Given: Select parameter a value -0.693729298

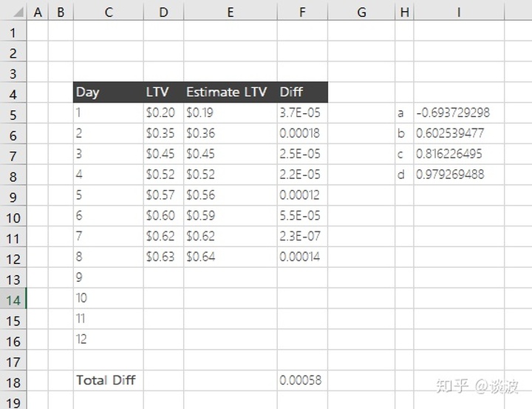Looking at the screenshot, I should click(459, 112).
